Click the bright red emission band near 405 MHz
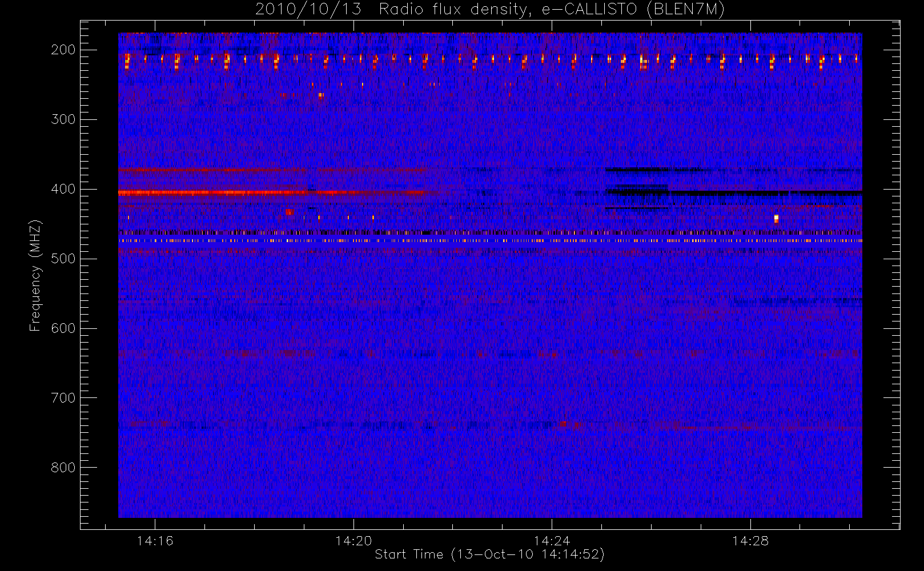Image resolution: width=924 pixels, height=571 pixels. (274, 193)
